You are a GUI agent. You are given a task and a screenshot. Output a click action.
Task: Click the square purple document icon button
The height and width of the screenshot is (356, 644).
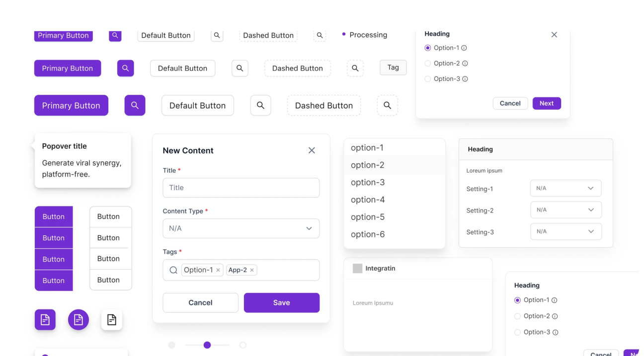(45, 320)
